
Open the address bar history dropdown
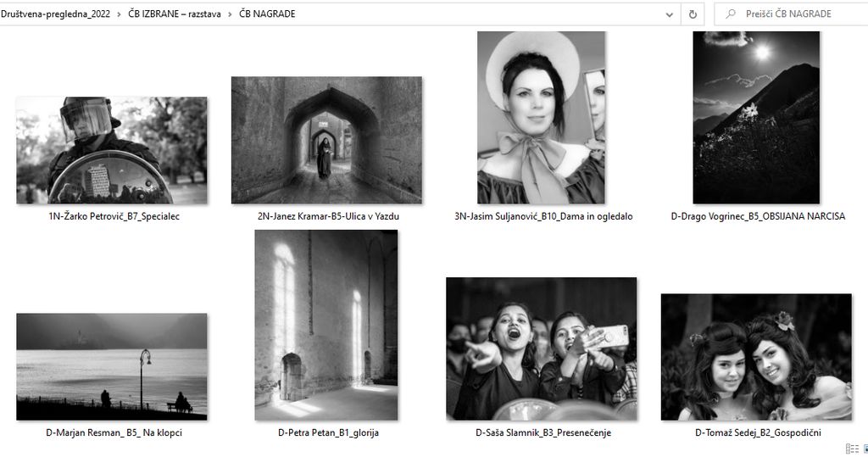click(x=670, y=14)
